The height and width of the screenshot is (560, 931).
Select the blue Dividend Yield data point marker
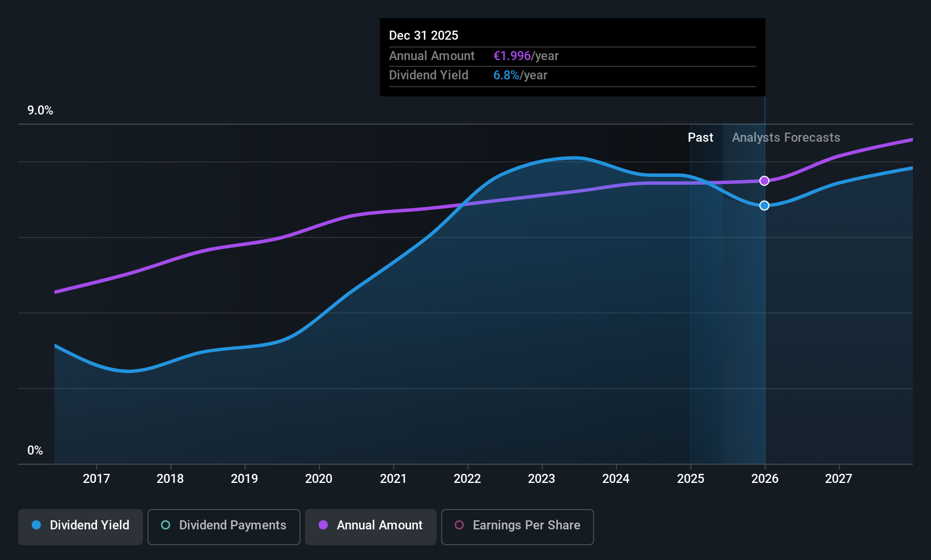click(x=764, y=205)
